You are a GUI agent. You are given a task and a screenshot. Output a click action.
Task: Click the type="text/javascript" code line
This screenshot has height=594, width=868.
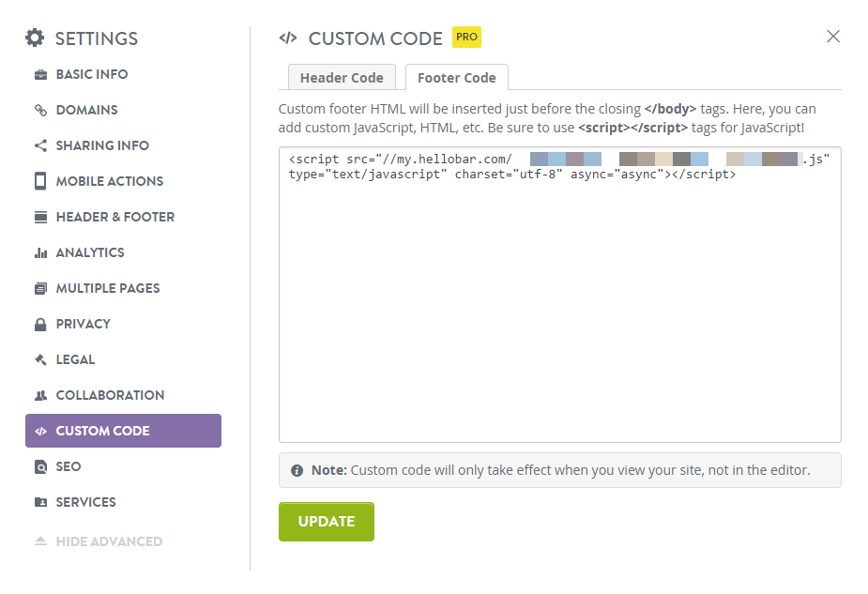coord(512,175)
